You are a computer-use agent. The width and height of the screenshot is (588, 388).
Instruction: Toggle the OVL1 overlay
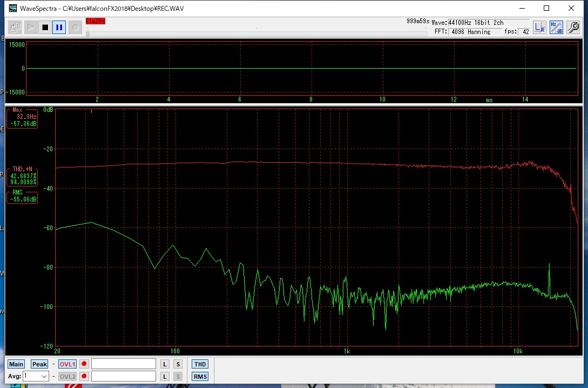pos(67,364)
